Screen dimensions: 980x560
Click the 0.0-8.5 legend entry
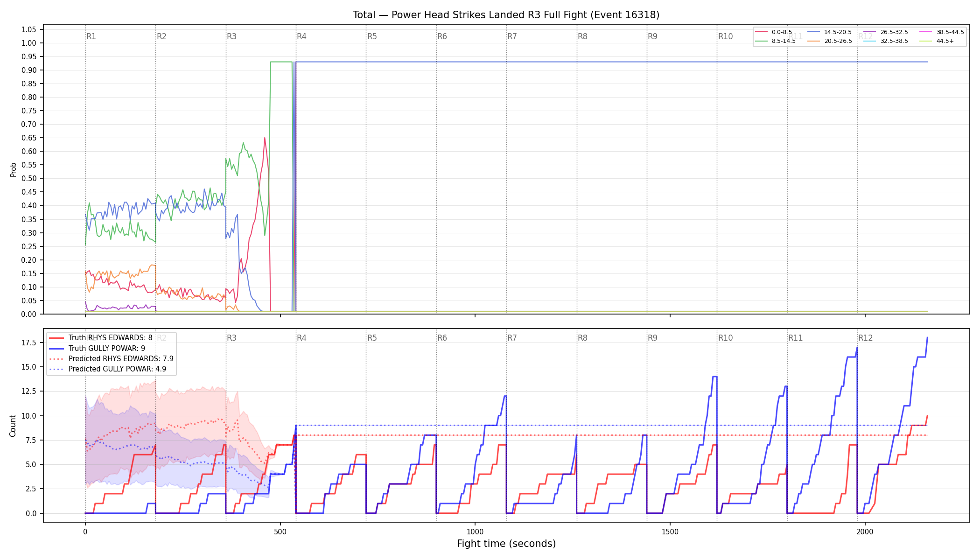click(x=774, y=32)
